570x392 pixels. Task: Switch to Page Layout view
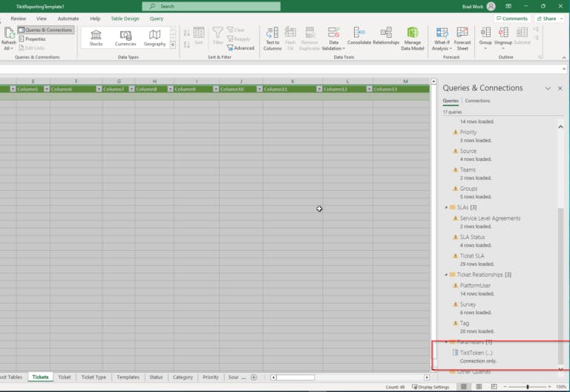479,387
